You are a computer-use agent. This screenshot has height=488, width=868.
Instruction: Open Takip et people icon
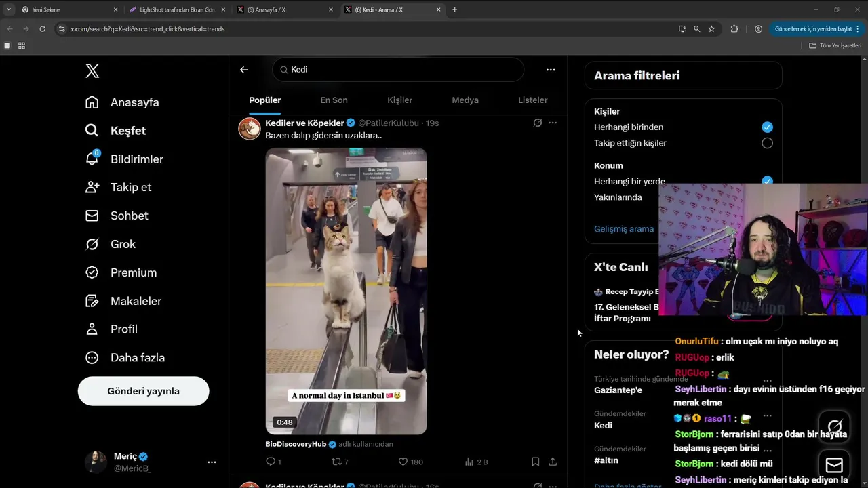pyautogui.click(x=92, y=187)
